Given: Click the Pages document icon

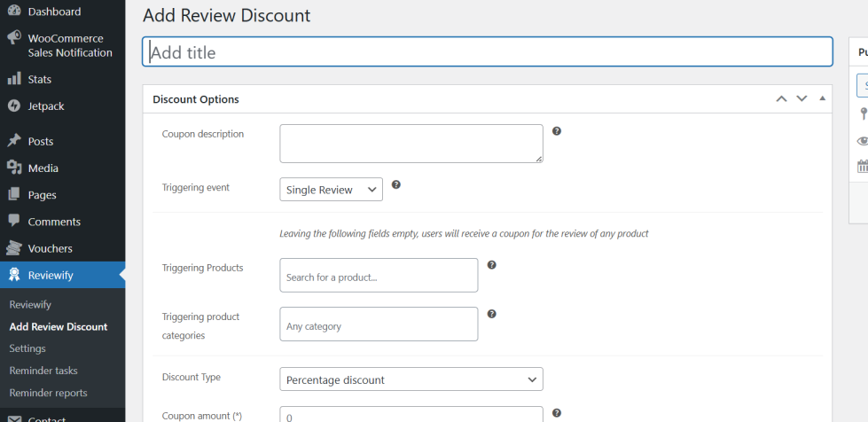Looking at the screenshot, I should [x=14, y=194].
